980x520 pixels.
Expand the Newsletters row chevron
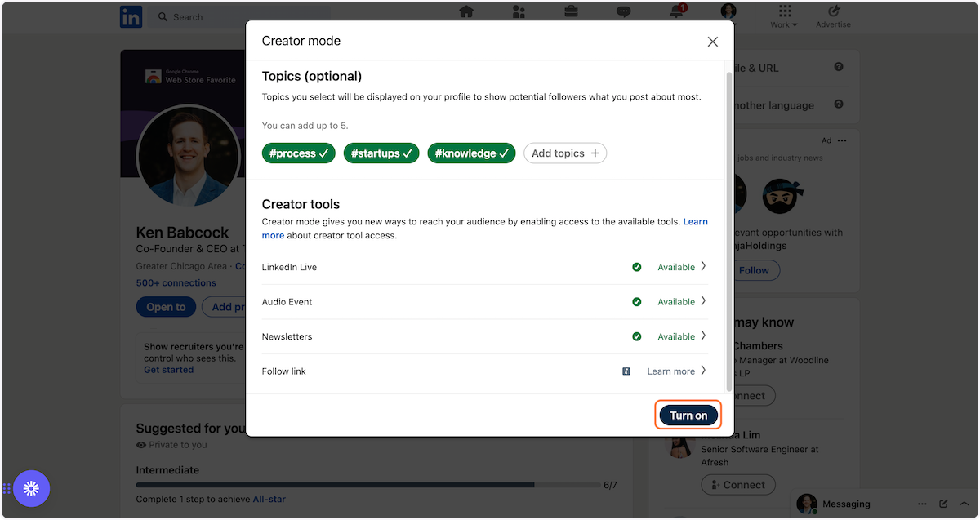[703, 336]
